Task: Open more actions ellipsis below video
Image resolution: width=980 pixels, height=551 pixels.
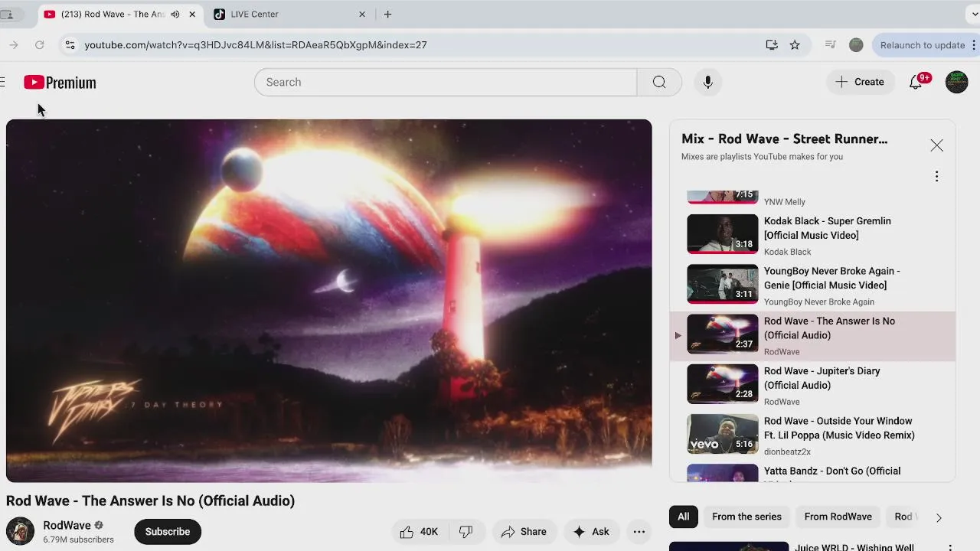Action: click(639, 532)
